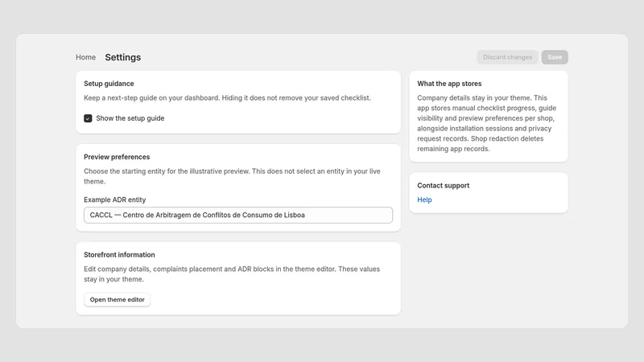
Task: Select the Storefront information card heading
Action: (119, 254)
